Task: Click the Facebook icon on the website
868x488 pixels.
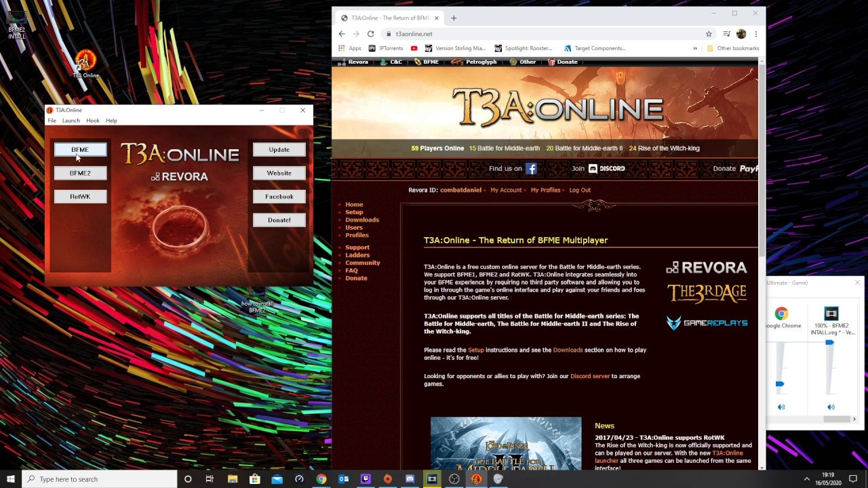Action: click(x=531, y=169)
